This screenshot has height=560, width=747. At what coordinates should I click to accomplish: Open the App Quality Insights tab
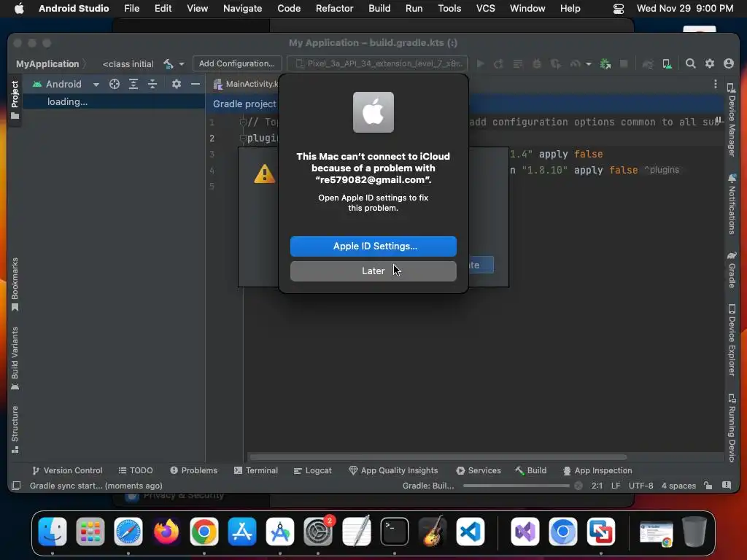click(393, 470)
